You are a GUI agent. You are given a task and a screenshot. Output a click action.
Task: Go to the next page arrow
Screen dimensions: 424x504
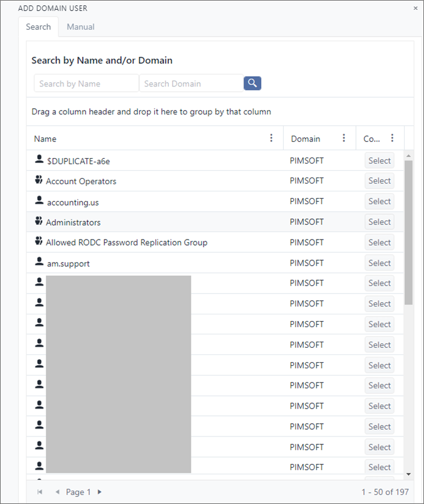pos(100,492)
